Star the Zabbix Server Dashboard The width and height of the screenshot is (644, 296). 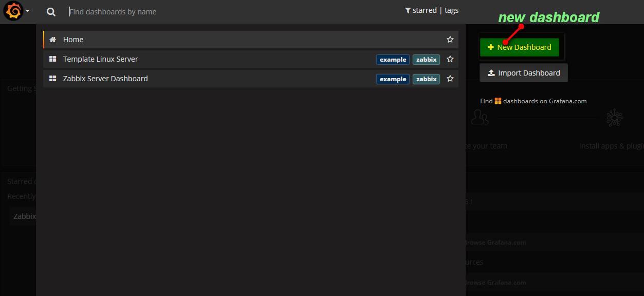[450, 79]
